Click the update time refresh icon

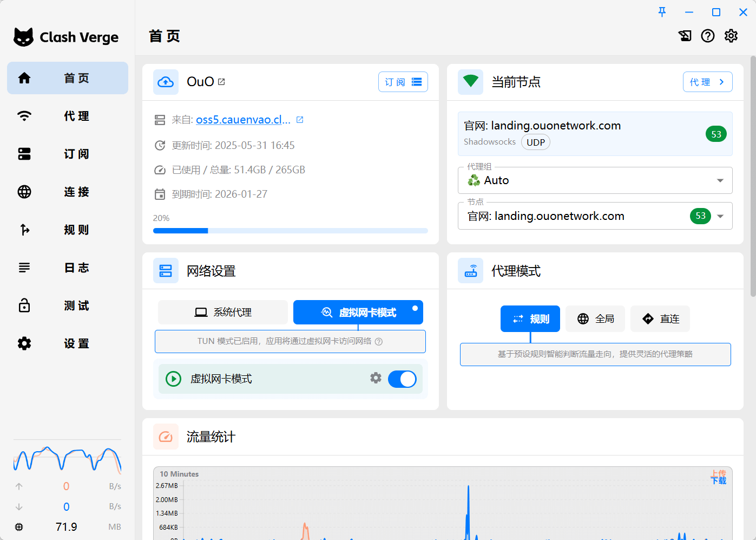[160, 145]
